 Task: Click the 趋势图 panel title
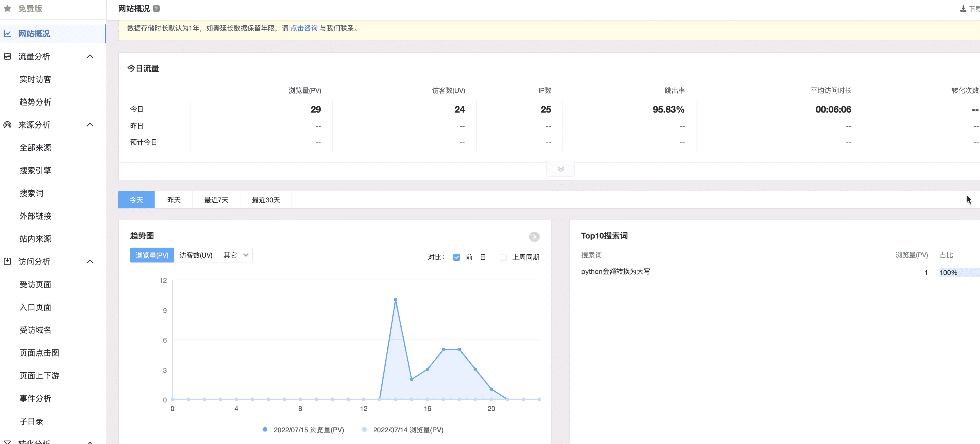(x=141, y=236)
